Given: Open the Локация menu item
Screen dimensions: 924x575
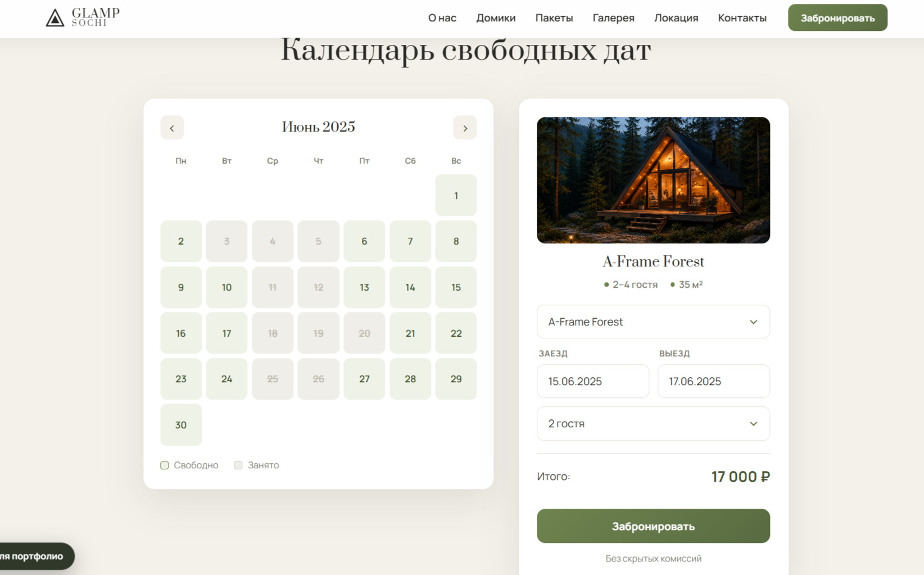Looking at the screenshot, I should [x=676, y=18].
